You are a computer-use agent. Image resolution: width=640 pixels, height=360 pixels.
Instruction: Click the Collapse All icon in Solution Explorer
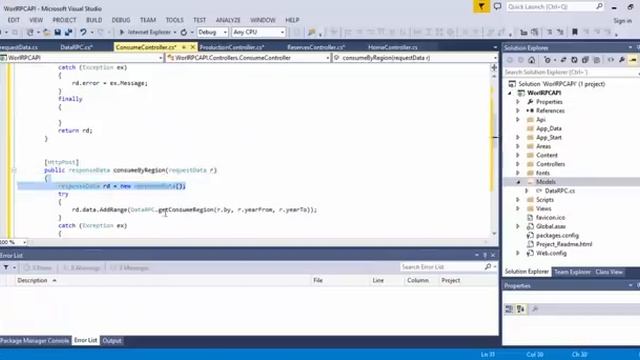585,60
